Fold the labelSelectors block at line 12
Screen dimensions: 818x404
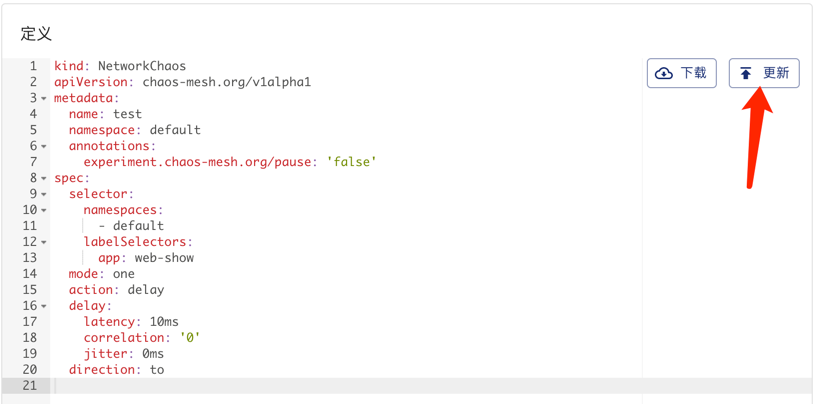[x=44, y=242]
